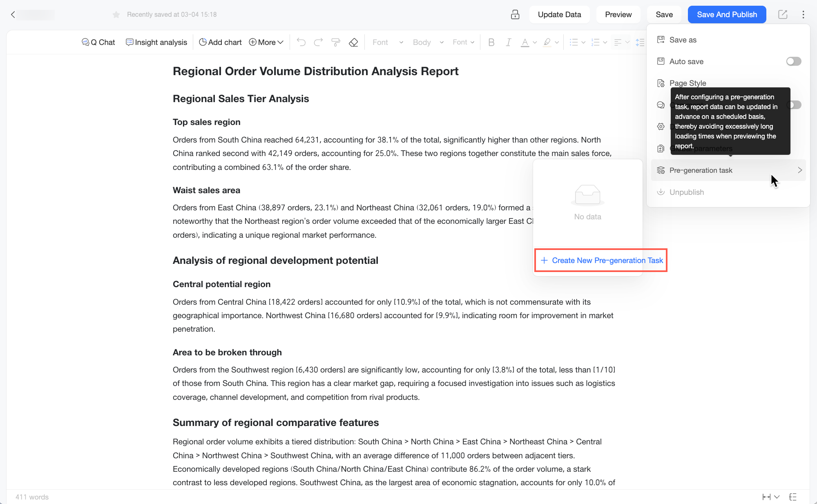Image resolution: width=817 pixels, height=504 pixels.
Task: Open Insight analysis
Action: pos(156,42)
